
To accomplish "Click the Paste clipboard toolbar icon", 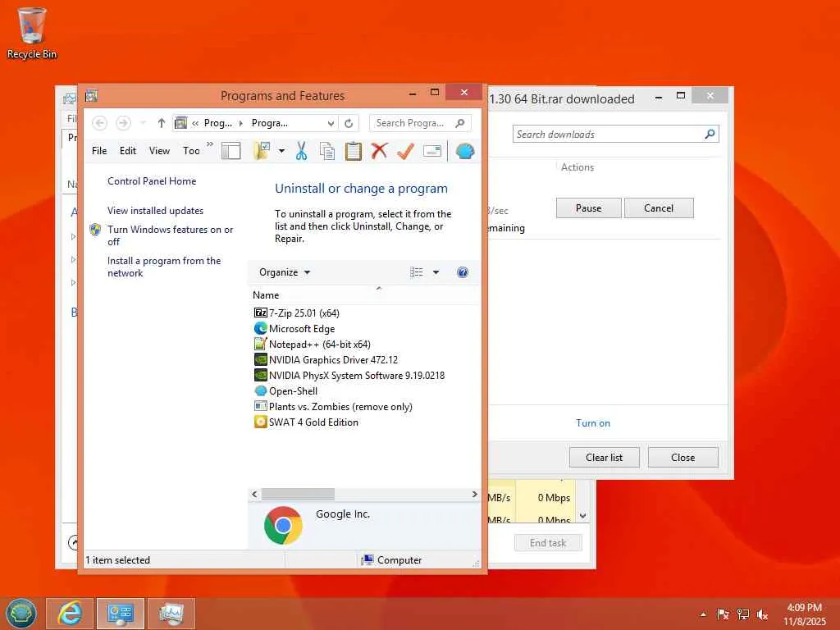I will click(353, 151).
